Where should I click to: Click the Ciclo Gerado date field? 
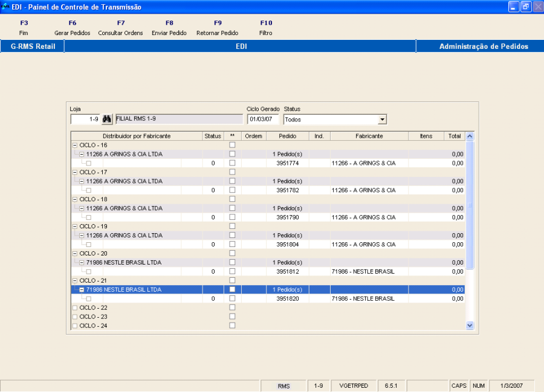click(264, 119)
